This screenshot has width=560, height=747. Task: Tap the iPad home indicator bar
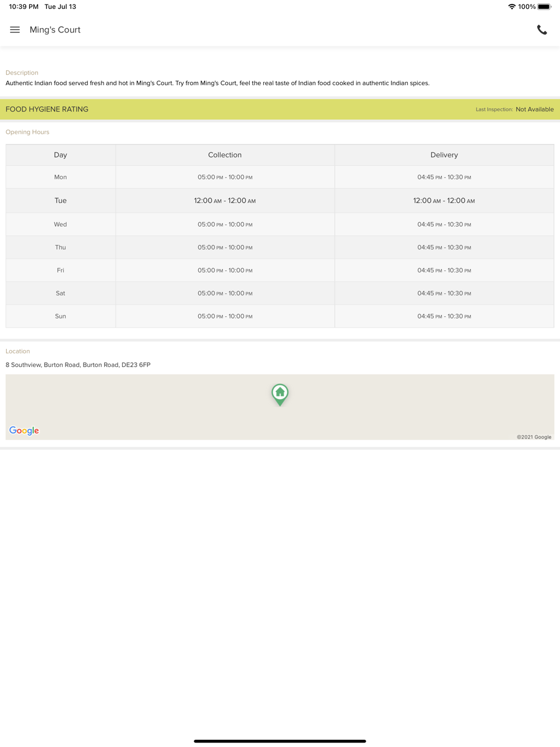[280, 741]
